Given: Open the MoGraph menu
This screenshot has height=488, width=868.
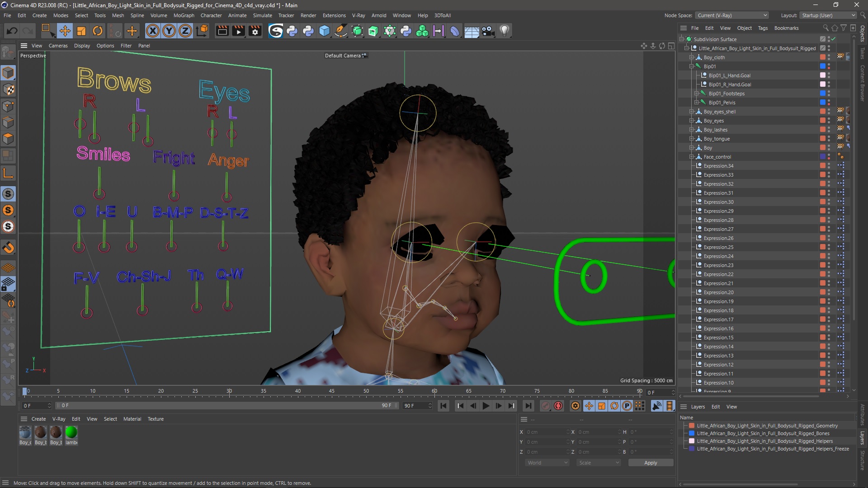Looking at the screenshot, I should pyautogui.click(x=184, y=15).
